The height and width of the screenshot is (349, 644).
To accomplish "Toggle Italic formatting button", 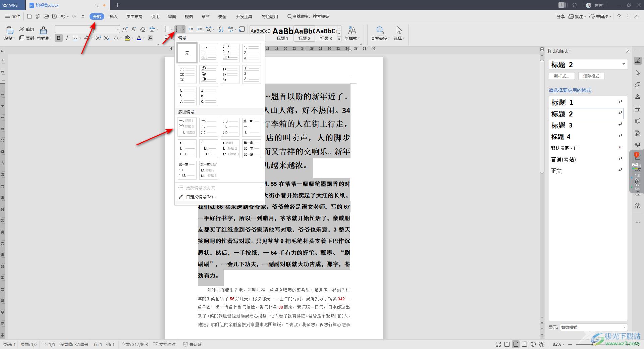I will [x=67, y=38].
